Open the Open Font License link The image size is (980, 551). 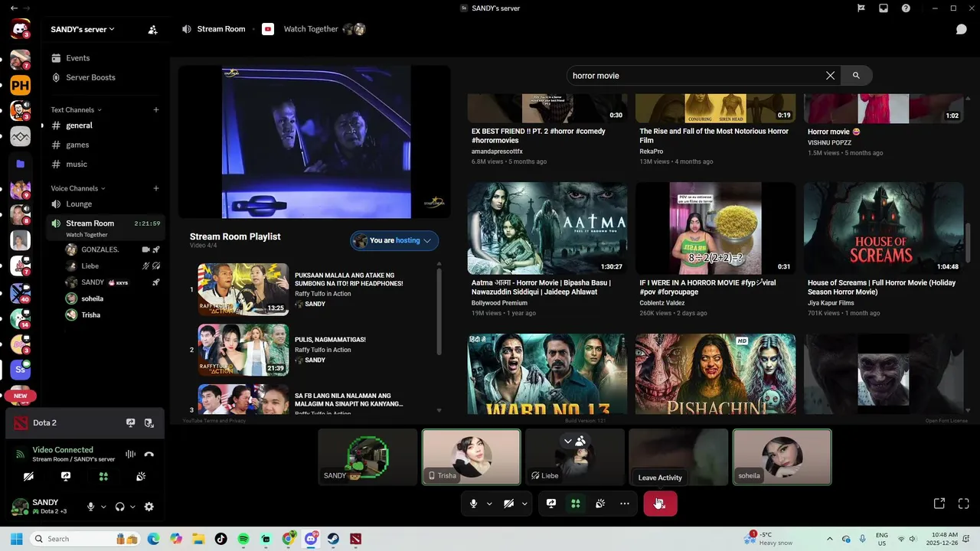946,421
